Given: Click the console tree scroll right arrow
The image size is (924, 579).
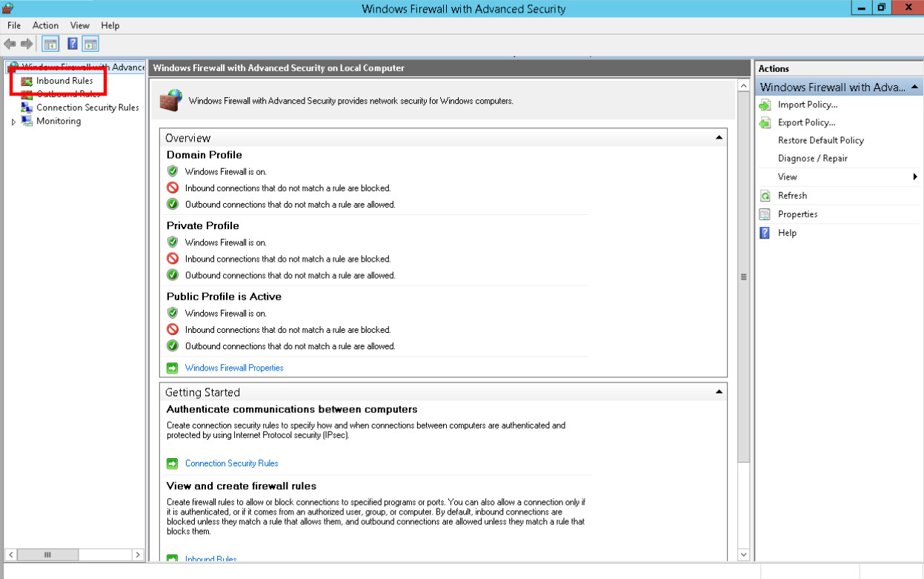Looking at the screenshot, I should tap(138, 555).
